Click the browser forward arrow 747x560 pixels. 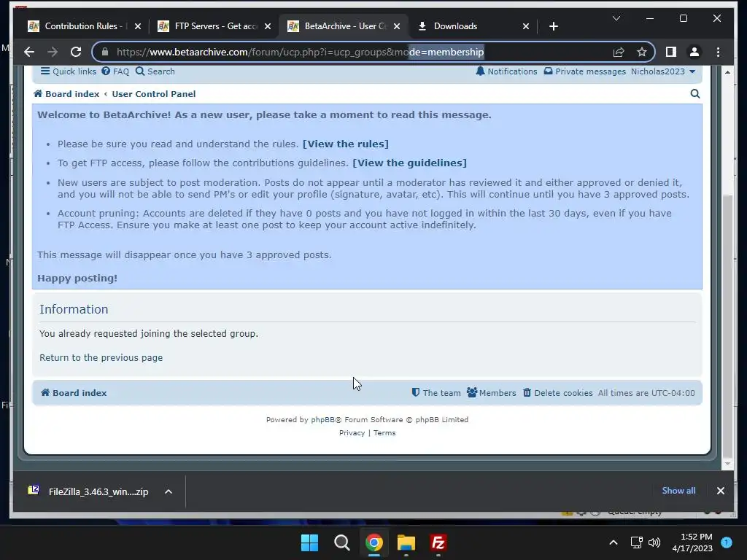click(x=53, y=52)
